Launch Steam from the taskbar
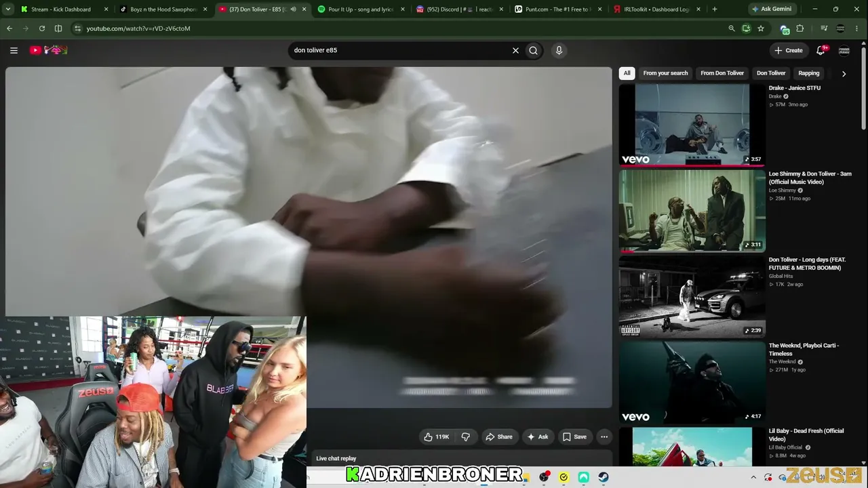The height and width of the screenshot is (488, 868). click(x=604, y=477)
